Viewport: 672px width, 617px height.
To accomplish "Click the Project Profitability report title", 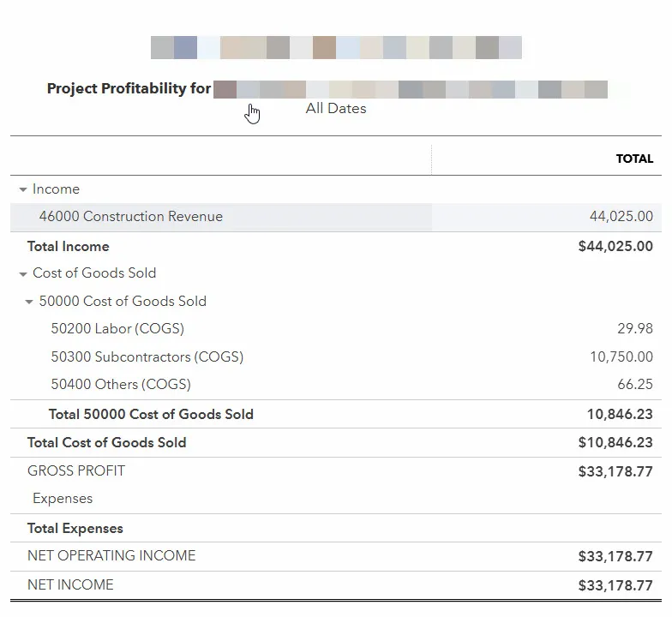I will pyautogui.click(x=129, y=89).
